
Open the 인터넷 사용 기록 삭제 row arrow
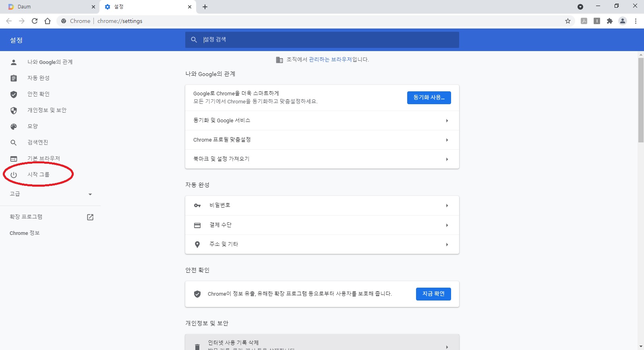pos(447,347)
